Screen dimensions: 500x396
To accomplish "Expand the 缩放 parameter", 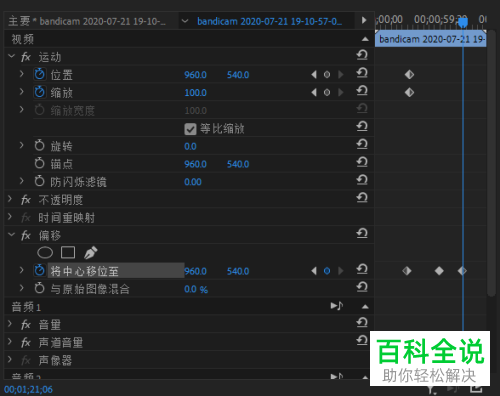I will click(x=22, y=92).
